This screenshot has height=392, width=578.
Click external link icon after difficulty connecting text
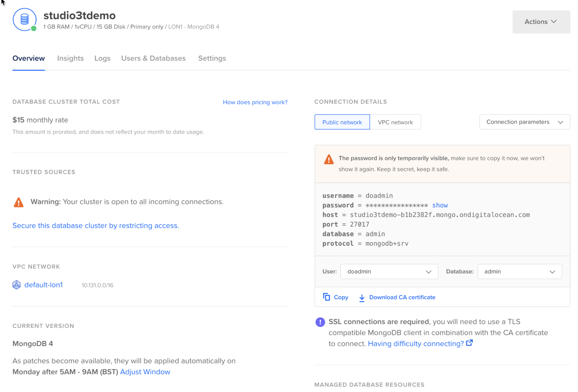point(470,343)
